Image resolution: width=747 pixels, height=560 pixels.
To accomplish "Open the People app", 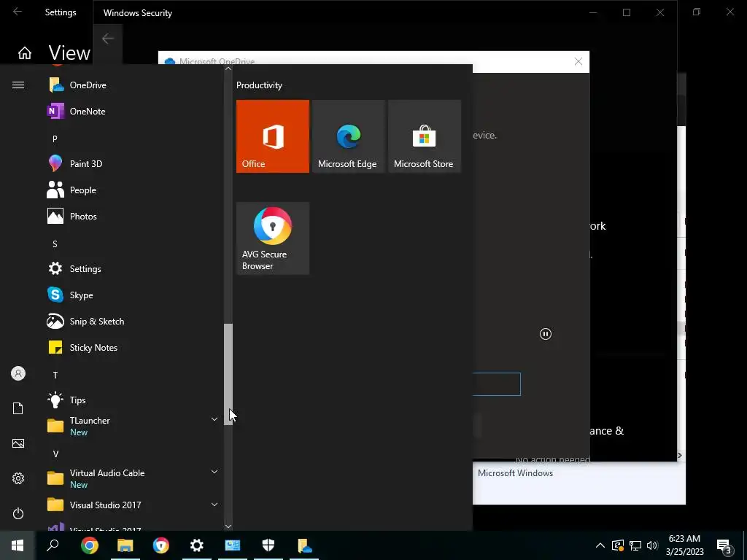I will coord(133,190).
